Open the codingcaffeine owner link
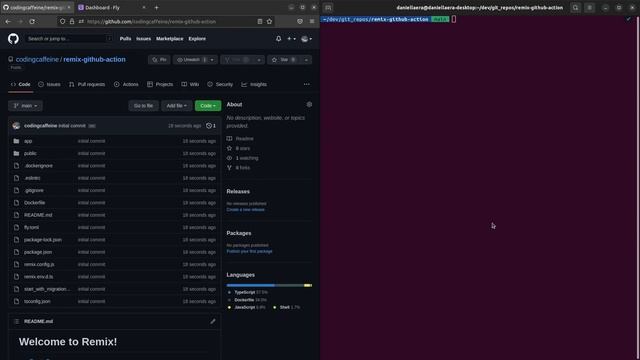The image size is (640, 360). pyautogui.click(x=37, y=59)
